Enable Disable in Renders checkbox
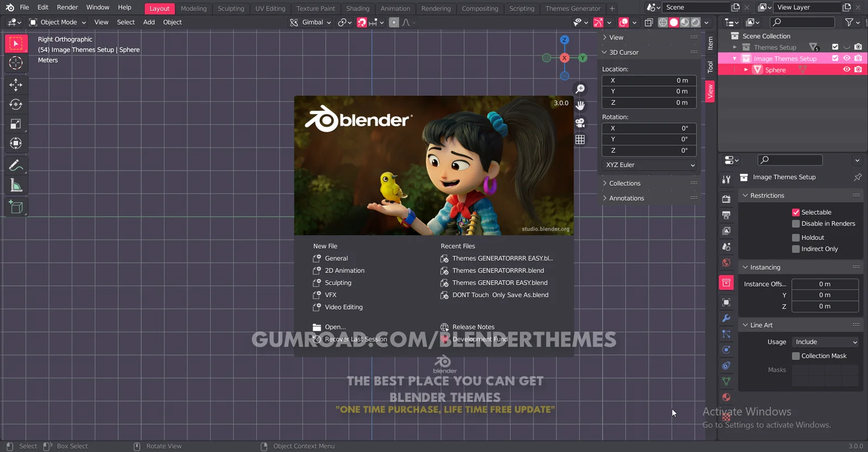The image size is (868, 452). [796, 224]
